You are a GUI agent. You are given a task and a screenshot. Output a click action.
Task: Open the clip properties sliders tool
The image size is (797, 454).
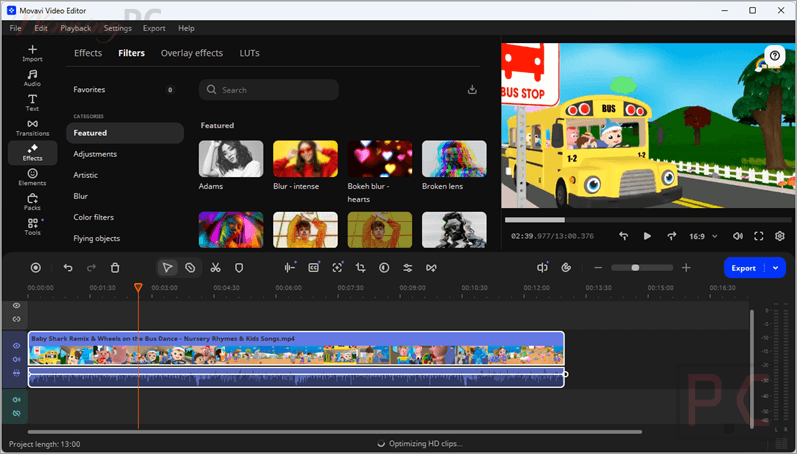pyautogui.click(x=408, y=268)
